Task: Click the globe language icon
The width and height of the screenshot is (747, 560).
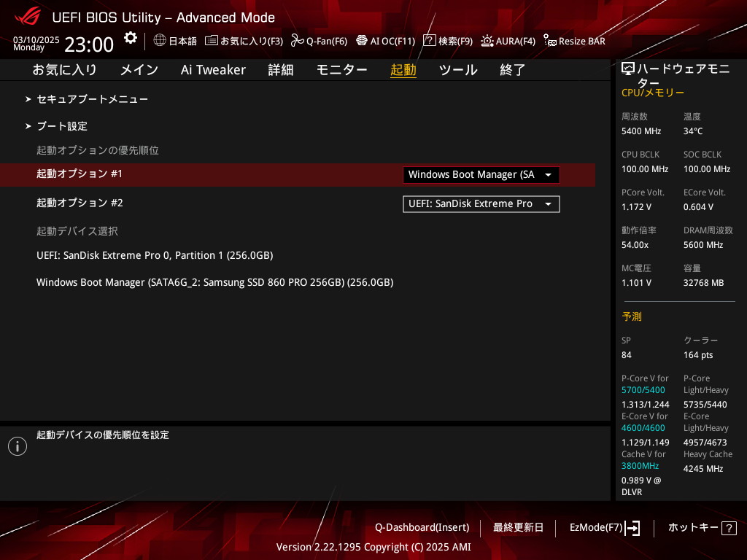Action: [160, 41]
